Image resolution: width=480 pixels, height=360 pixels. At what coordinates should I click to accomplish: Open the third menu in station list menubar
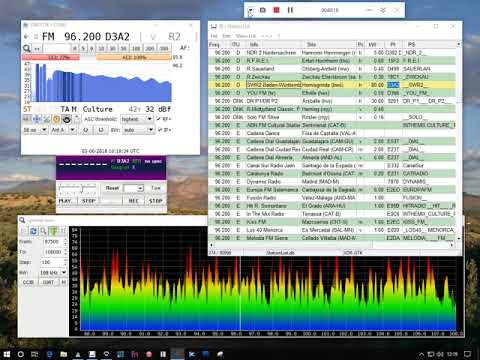coord(246,36)
